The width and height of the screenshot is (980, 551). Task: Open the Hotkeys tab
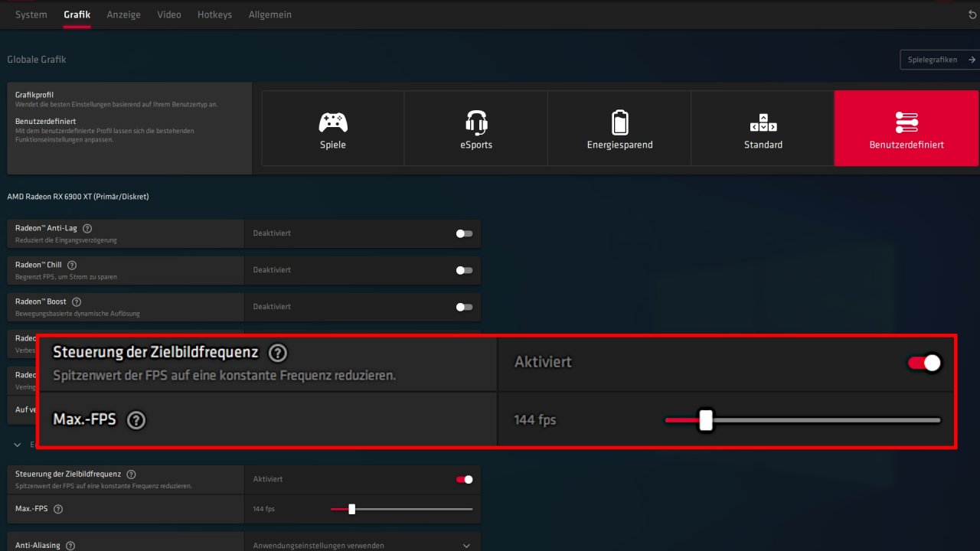[x=214, y=15]
